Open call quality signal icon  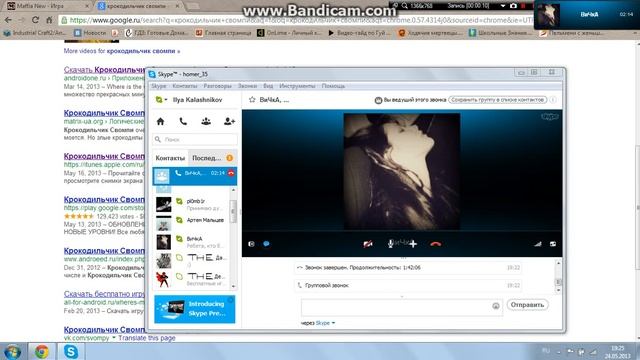click(x=538, y=244)
